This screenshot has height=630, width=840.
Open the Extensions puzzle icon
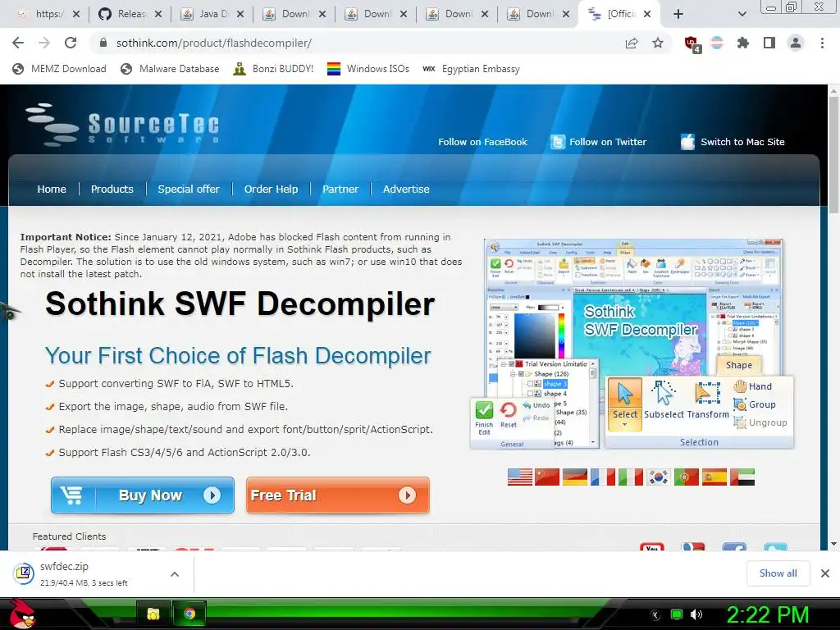pos(743,43)
